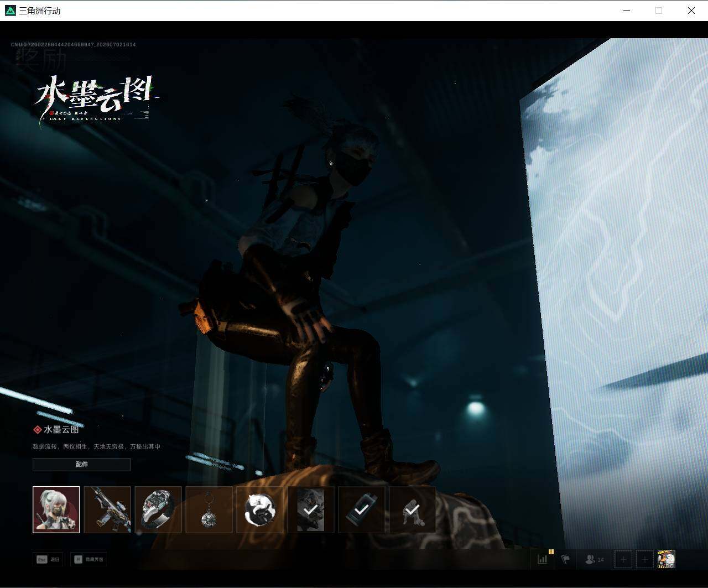Minimize the 三角洲行动 window
This screenshot has height=588, width=708.
click(627, 11)
